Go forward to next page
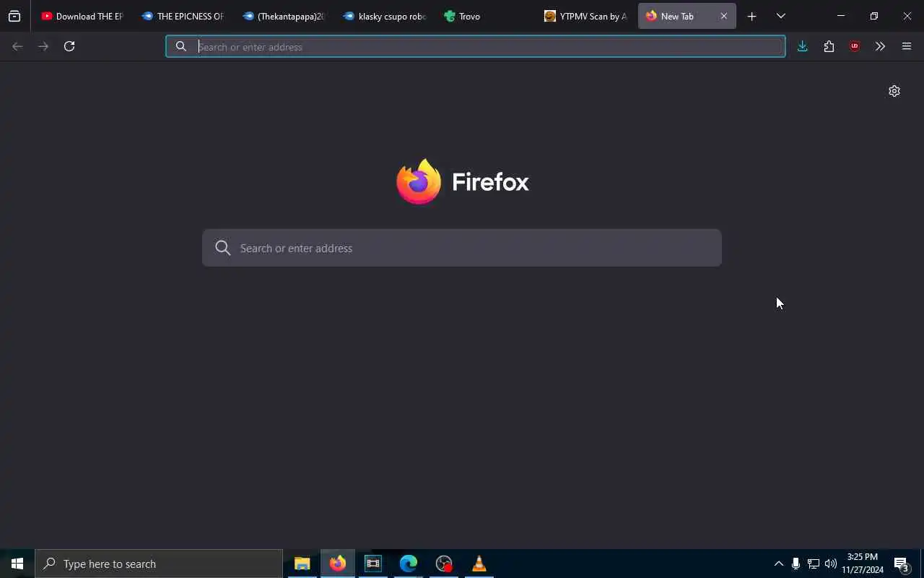This screenshot has width=924, height=578. point(43,46)
